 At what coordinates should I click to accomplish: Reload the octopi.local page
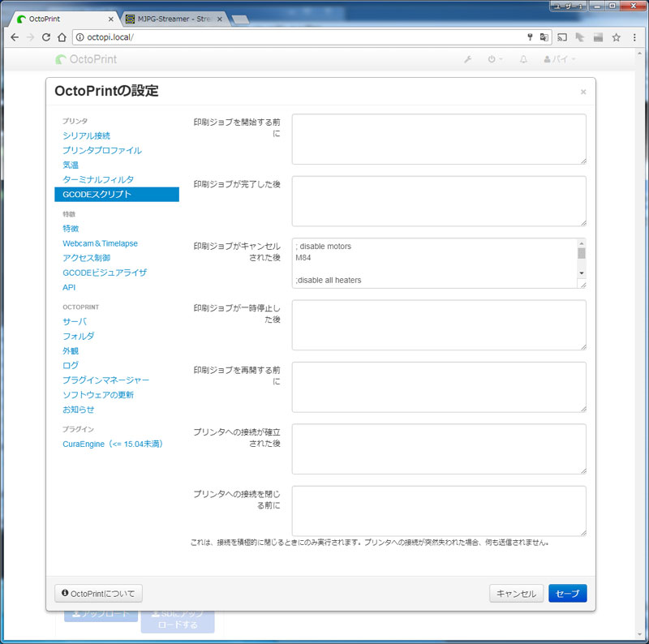(x=46, y=37)
